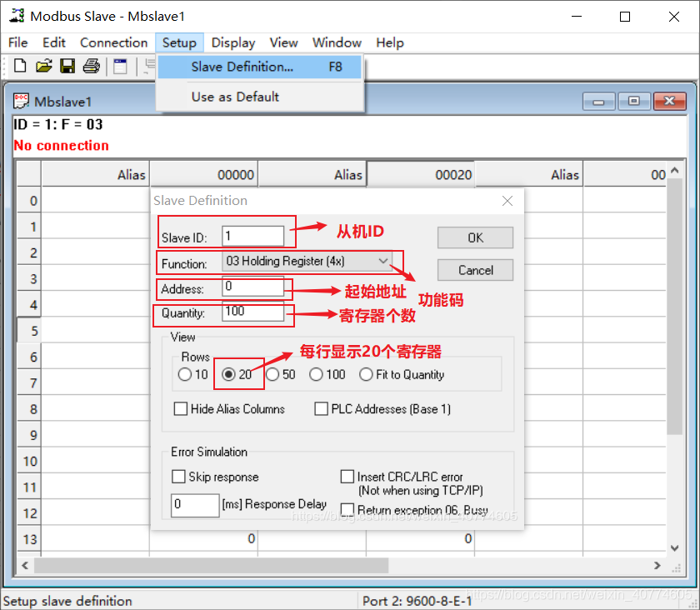
Task: Click the Save floppy disk icon
Action: click(x=67, y=66)
